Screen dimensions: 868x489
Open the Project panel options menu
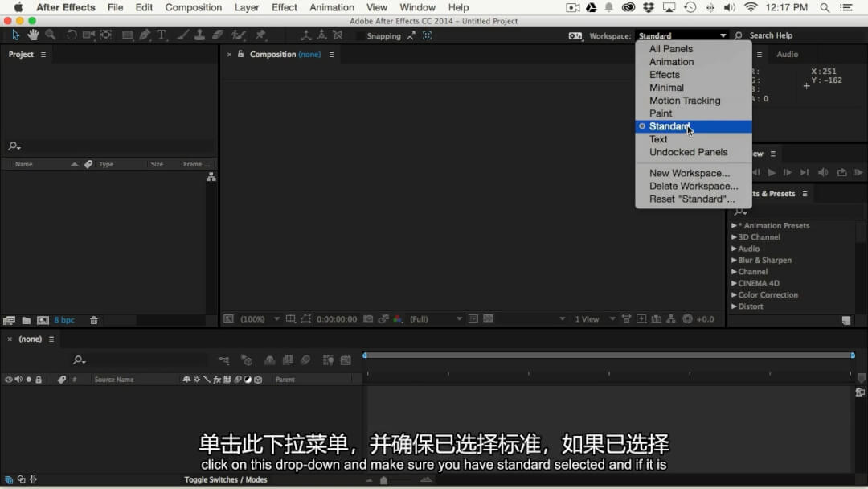pyautogui.click(x=43, y=55)
